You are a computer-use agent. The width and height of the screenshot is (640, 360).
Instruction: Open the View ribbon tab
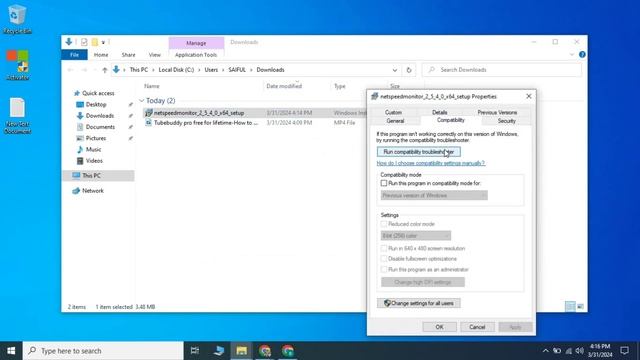point(154,55)
